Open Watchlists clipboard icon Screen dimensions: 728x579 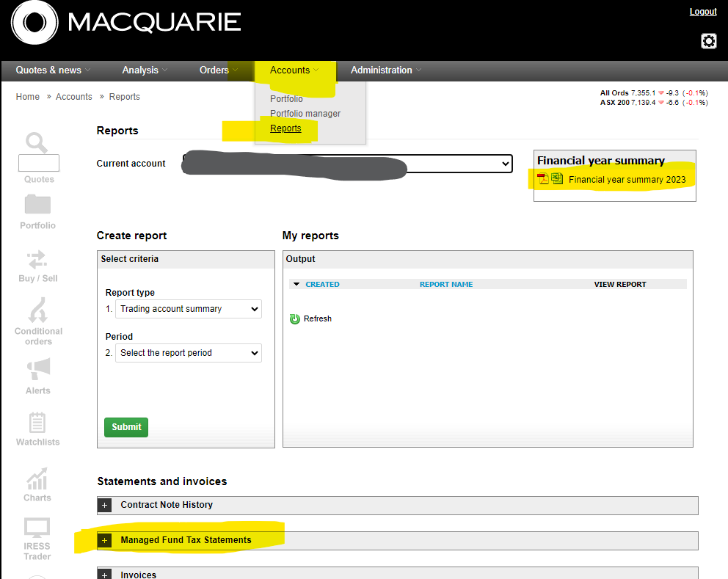coord(37,423)
